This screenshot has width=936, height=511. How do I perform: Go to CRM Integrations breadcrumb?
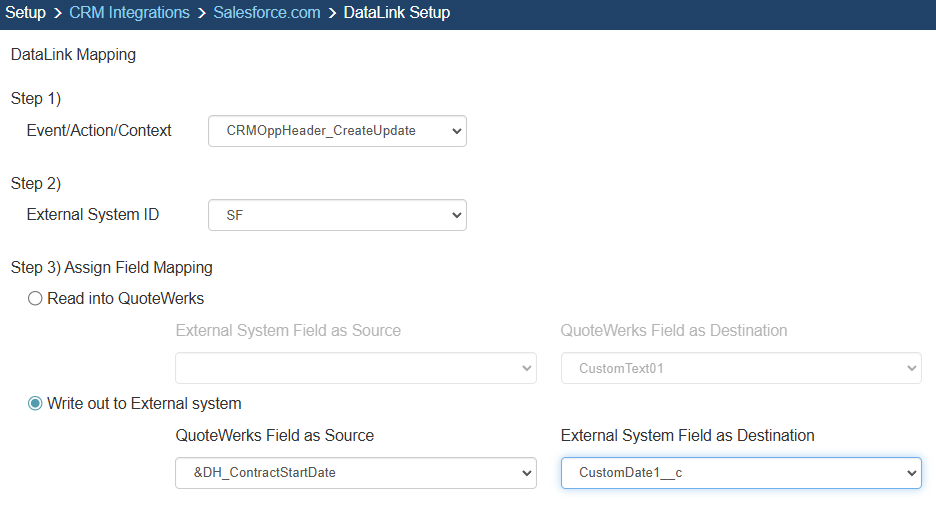coord(129,13)
